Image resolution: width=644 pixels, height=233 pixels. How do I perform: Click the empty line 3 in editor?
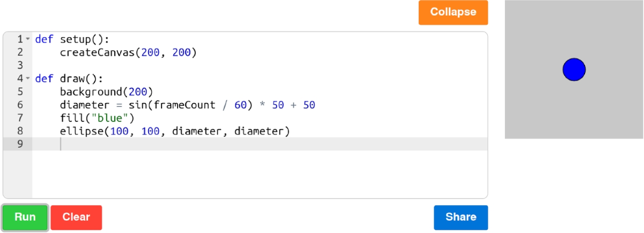pos(260,65)
